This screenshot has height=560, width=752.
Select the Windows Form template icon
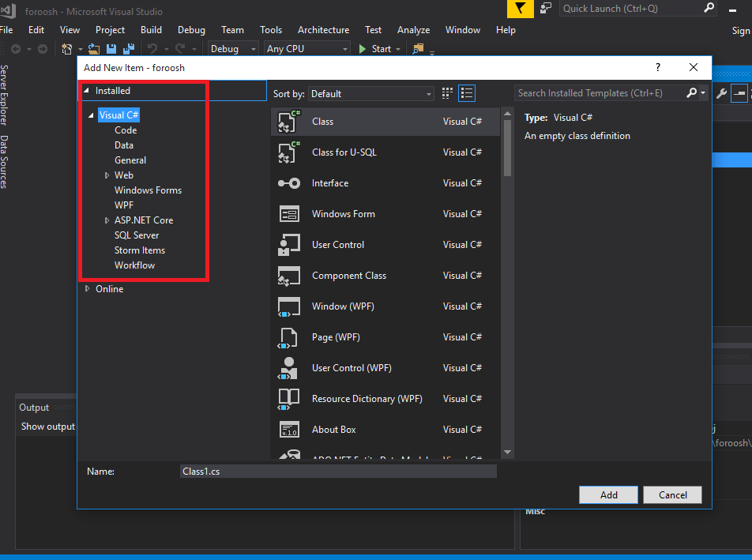pyautogui.click(x=289, y=214)
